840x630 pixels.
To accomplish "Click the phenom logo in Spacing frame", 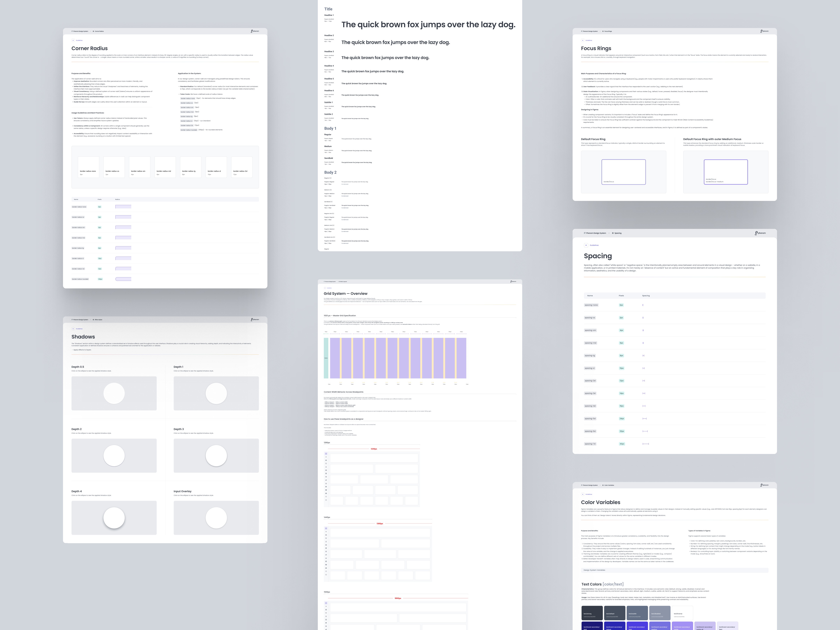I will 760,233.
